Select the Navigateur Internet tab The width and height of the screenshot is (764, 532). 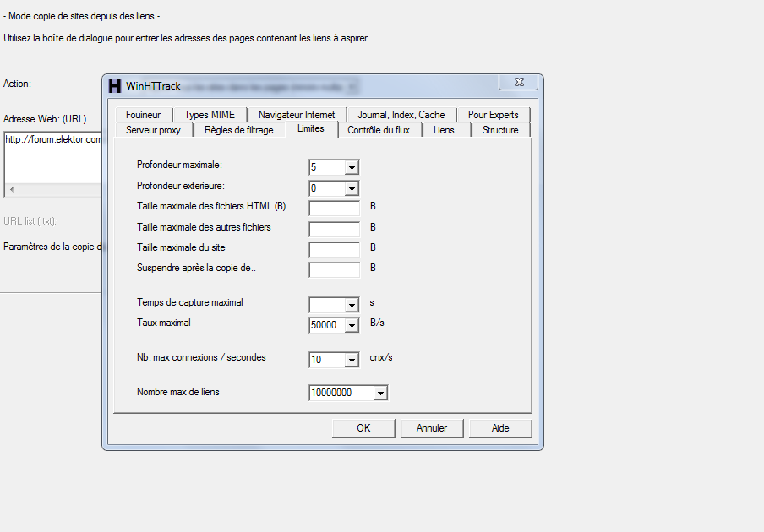click(x=297, y=115)
